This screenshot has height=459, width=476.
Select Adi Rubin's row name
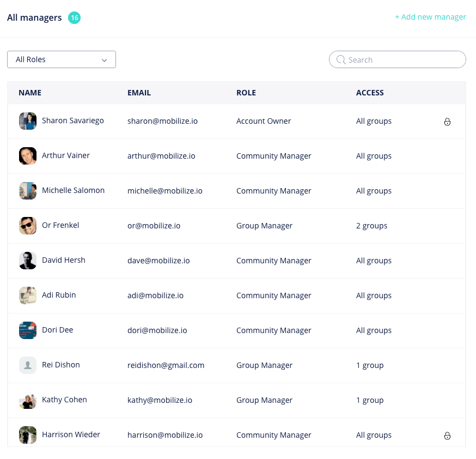pyautogui.click(x=59, y=295)
